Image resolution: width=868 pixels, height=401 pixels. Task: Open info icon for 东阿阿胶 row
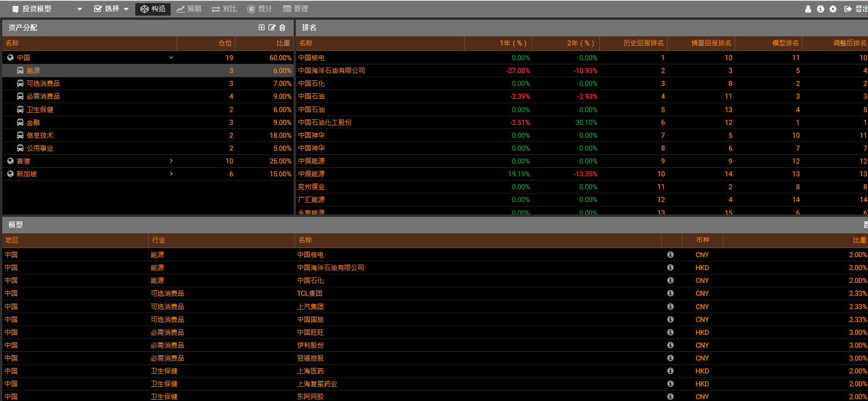pos(670,396)
